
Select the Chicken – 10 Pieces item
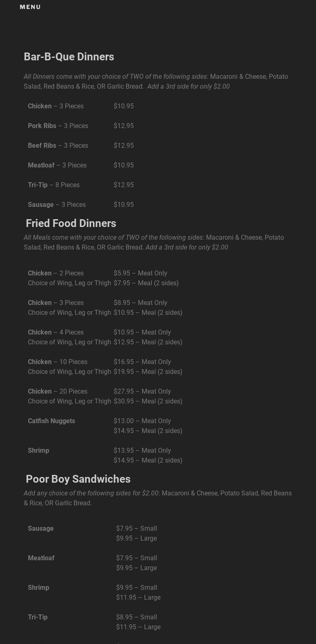[x=57, y=362]
